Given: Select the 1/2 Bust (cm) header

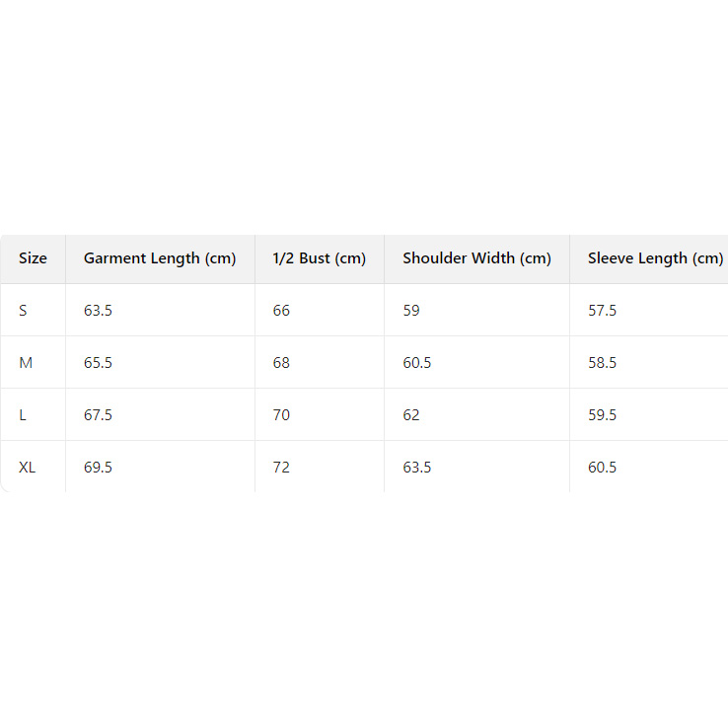Looking at the screenshot, I should tap(319, 258).
